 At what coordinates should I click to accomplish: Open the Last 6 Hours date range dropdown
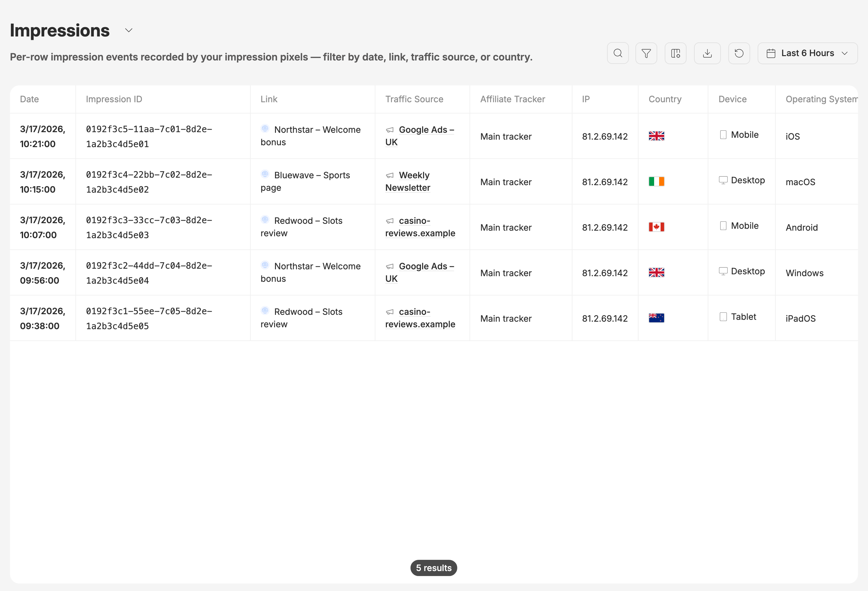808,53
